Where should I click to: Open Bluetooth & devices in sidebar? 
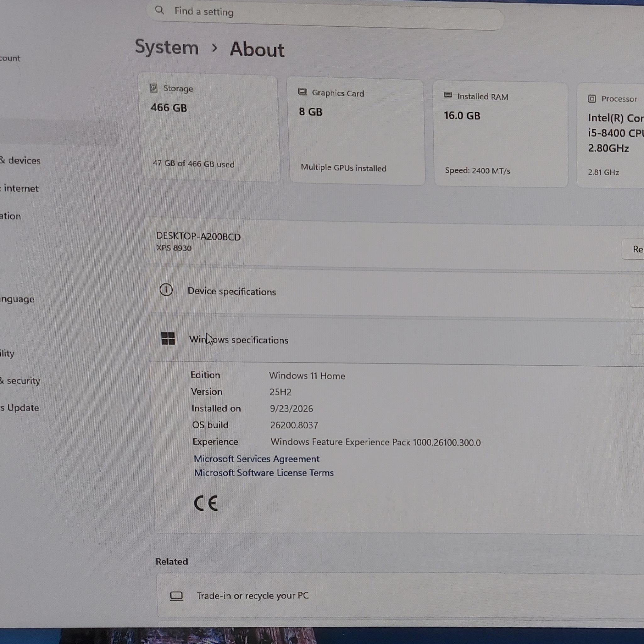[20, 160]
